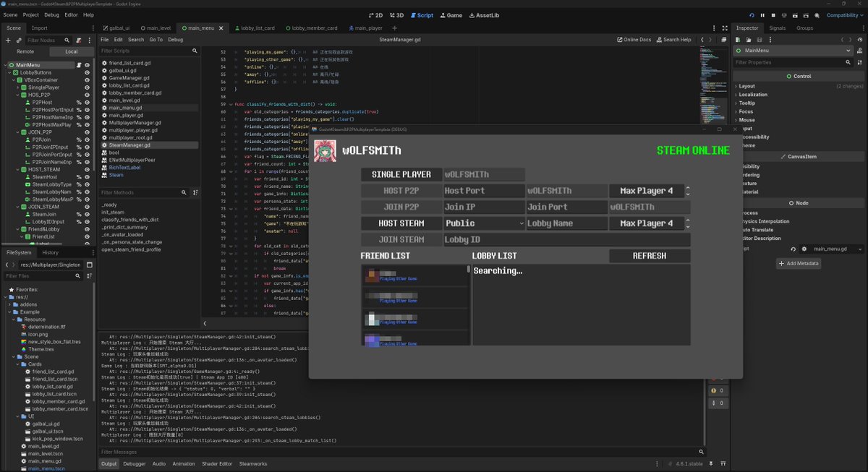Open the Compatibility renderer dropdown
Viewport: 868px width, 472px height.
click(845, 14)
